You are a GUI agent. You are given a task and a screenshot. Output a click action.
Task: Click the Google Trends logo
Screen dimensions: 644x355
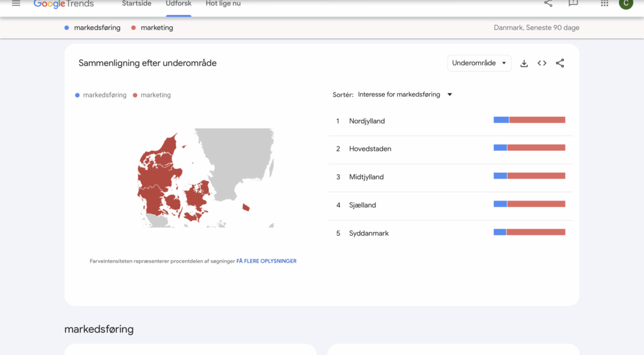[64, 4]
